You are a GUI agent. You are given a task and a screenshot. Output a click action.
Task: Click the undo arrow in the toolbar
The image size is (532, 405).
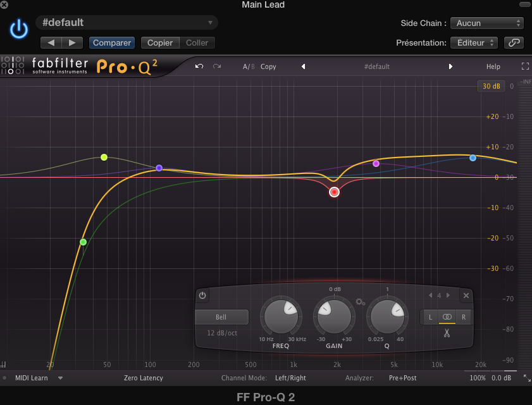point(199,66)
